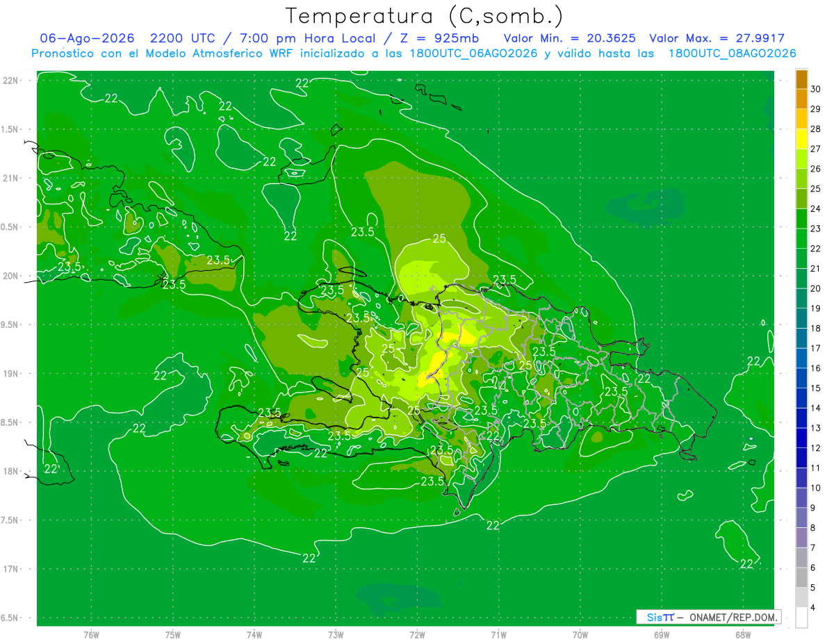This screenshot has height=644, width=834.
Task: Click the latitude axis label "21N"
Action: pos(11,179)
